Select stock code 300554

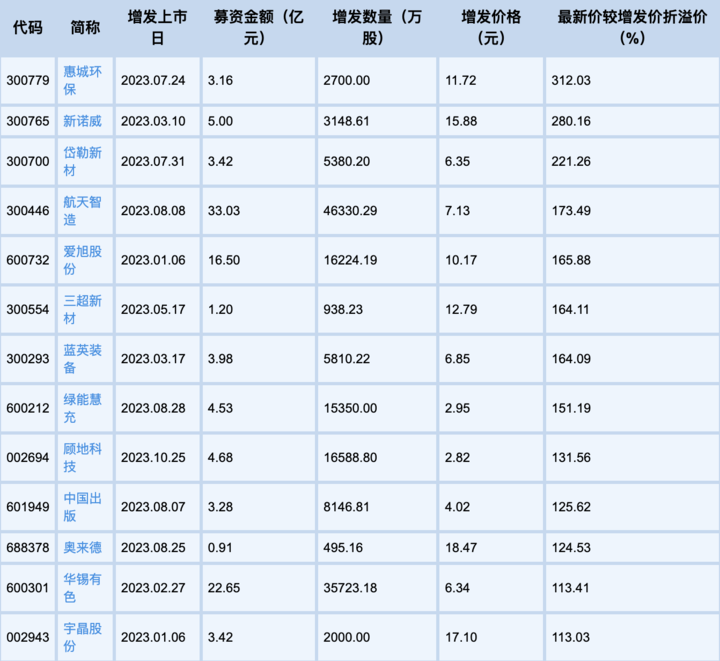coord(28,309)
